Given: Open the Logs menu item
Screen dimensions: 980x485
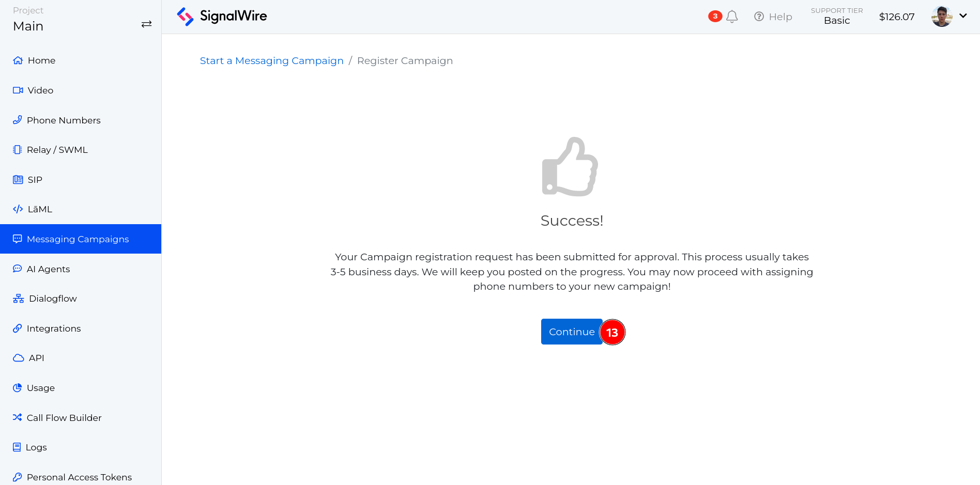Looking at the screenshot, I should point(37,447).
